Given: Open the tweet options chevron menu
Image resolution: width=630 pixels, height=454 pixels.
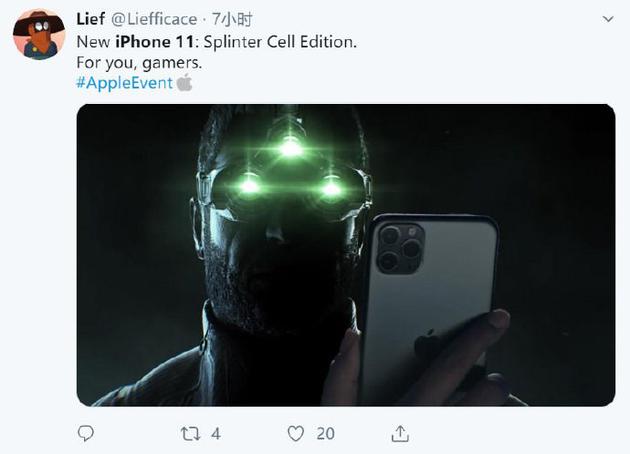Looking at the screenshot, I should click(608, 20).
